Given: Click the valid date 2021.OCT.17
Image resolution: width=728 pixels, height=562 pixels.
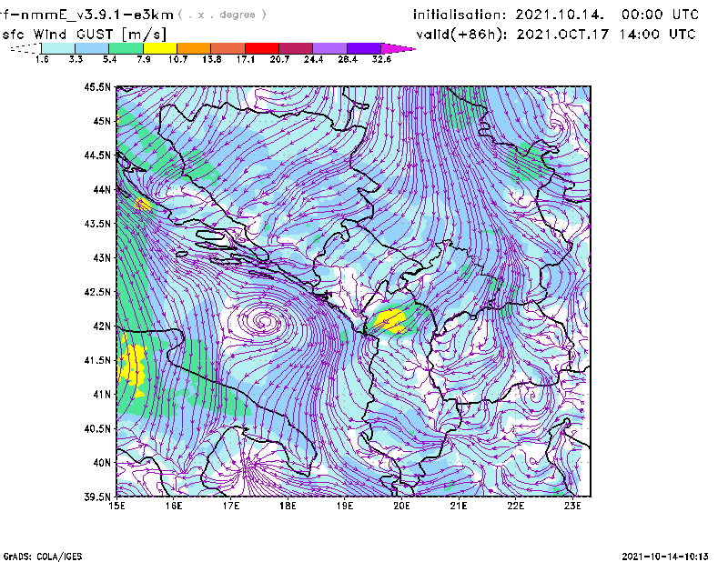Looking at the screenshot, I should (x=562, y=35).
